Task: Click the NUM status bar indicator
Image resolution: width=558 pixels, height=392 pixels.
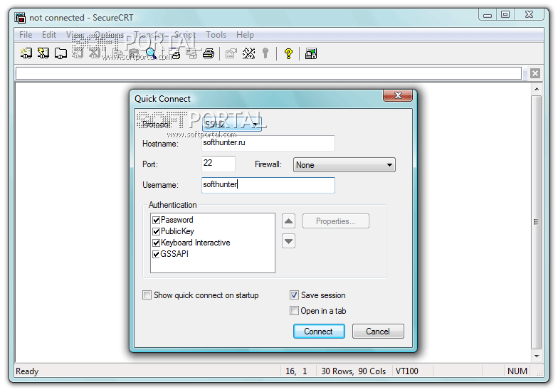Action: pyautogui.click(x=517, y=371)
